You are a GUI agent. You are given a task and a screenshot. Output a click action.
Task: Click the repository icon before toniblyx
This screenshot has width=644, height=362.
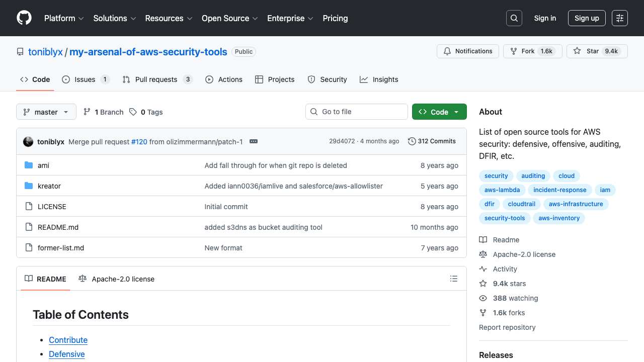click(20, 52)
